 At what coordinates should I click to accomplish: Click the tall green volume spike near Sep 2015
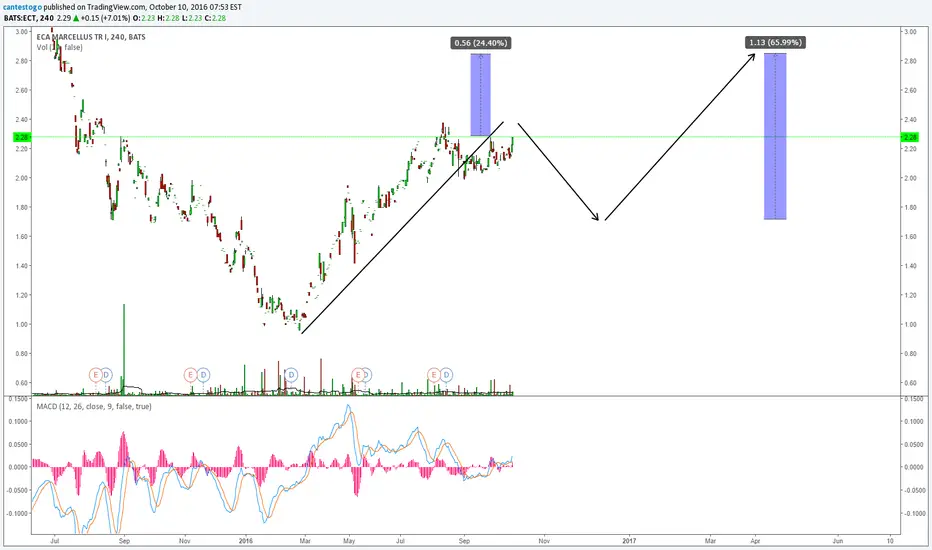tap(124, 348)
